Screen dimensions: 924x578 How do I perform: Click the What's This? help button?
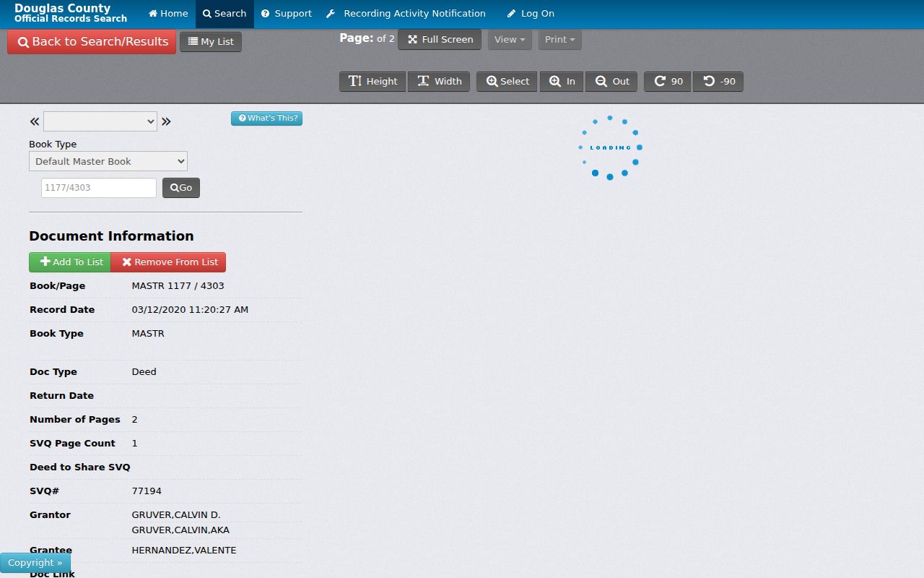click(266, 118)
